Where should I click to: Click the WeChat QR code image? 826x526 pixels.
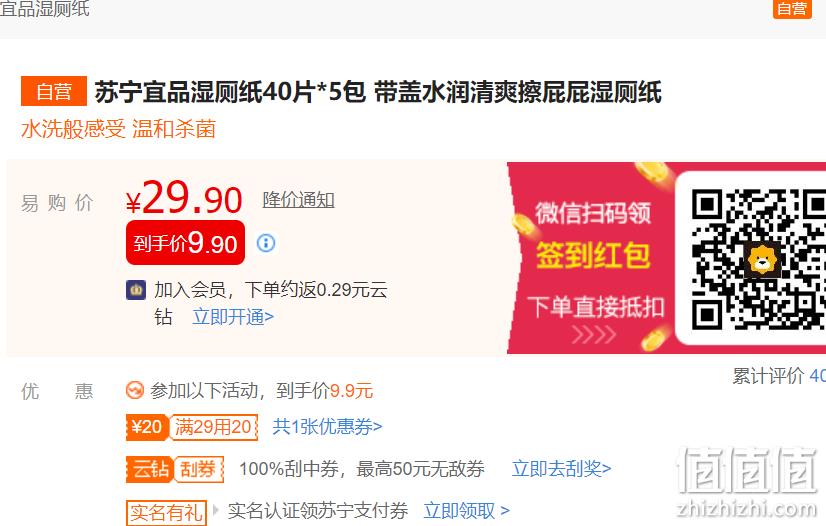(x=758, y=259)
